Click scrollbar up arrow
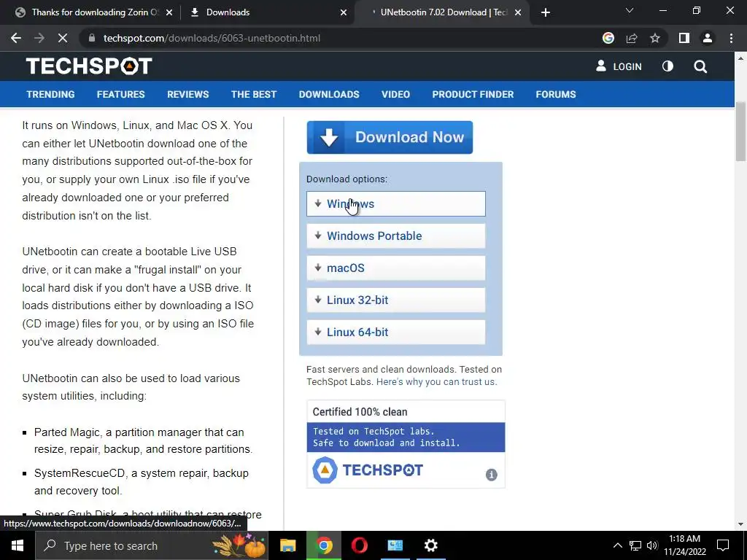 click(740, 58)
